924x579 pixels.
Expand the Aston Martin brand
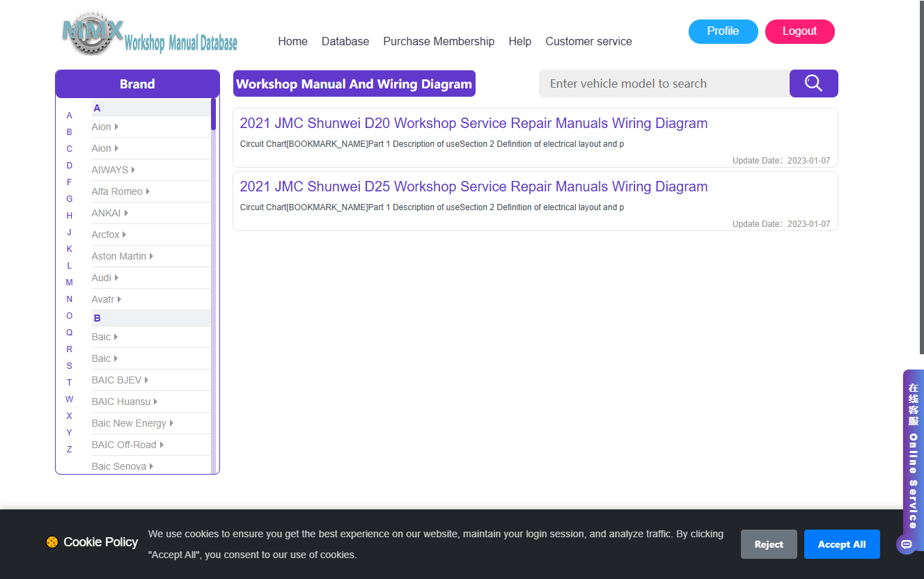[123, 256]
